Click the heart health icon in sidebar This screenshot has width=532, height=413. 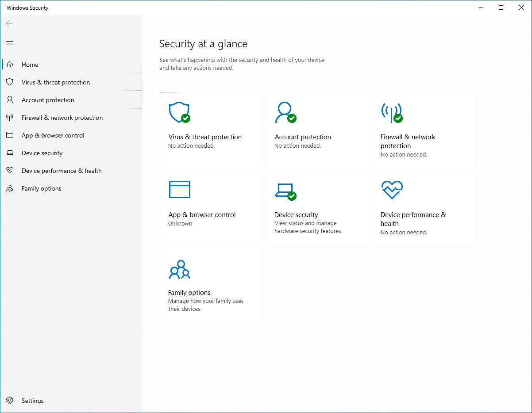coord(10,171)
